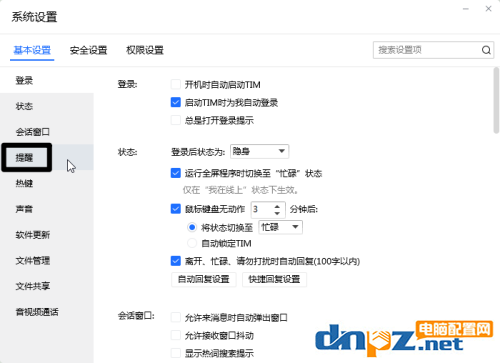The height and width of the screenshot is (363, 500).
Task: Select 将状态切换至 radio button
Action: [x=192, y=227]
